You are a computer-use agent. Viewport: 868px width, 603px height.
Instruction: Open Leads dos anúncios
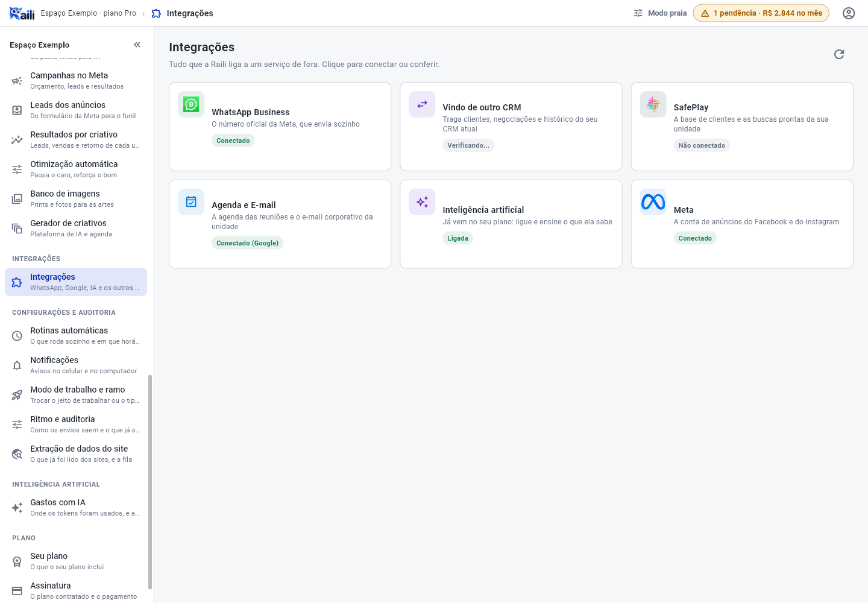click(x=76, y=110)
